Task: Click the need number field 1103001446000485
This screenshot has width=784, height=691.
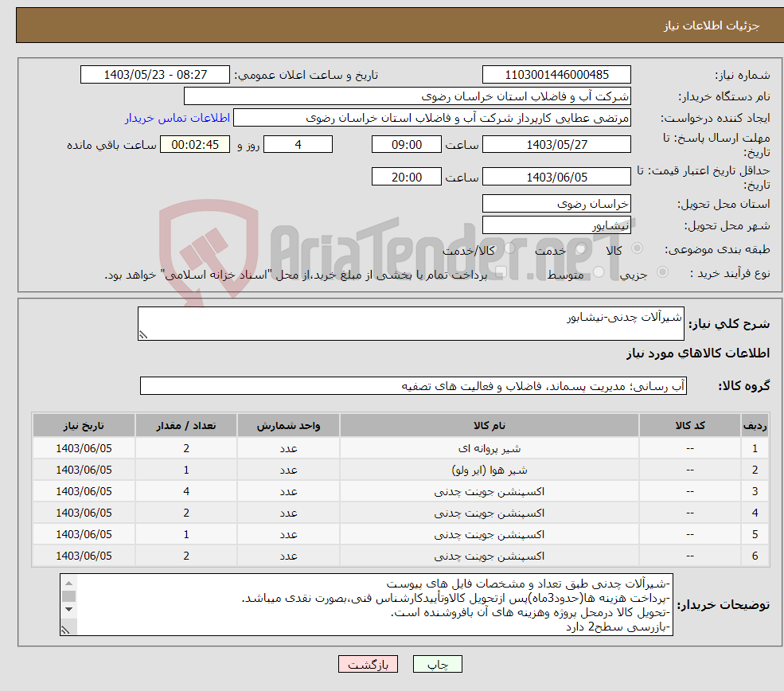Action: click(556, 75)
